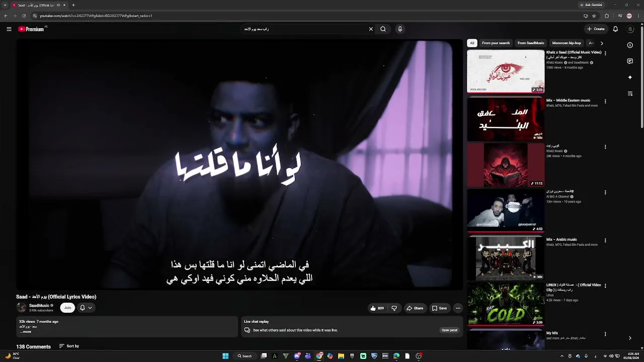
Task: Start voice search with microphone
Action: [400, 29]
